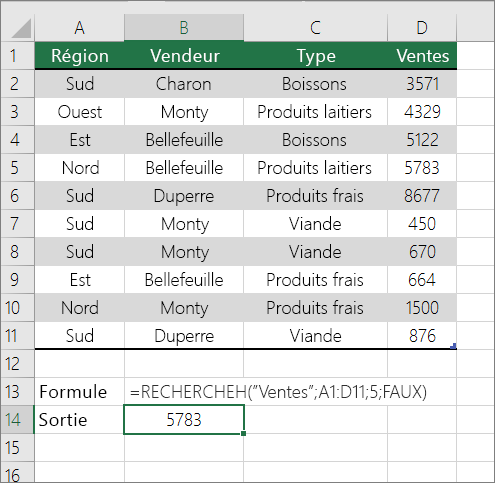The image size is (495, 483).
Task: Select row 5 header
Action: click(x=17, y=168)
